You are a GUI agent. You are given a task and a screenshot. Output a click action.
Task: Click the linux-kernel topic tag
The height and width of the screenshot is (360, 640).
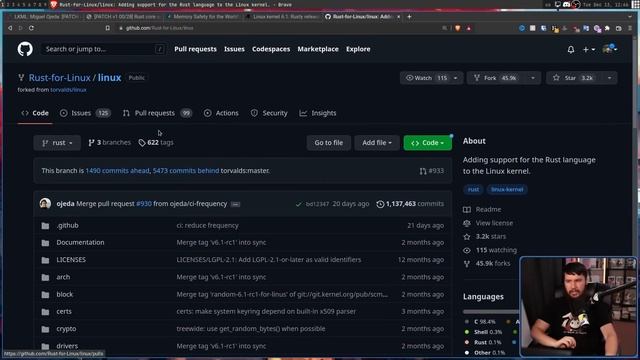tap(507, 189)
